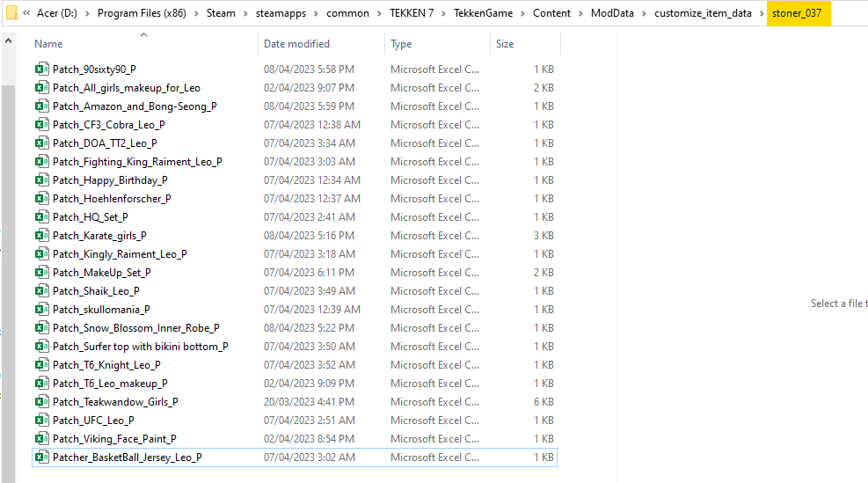868x483 pixels.
Task: Click the Excel icon of Patch_Viking_Face_Paint_P
Action: coord(41,439)
